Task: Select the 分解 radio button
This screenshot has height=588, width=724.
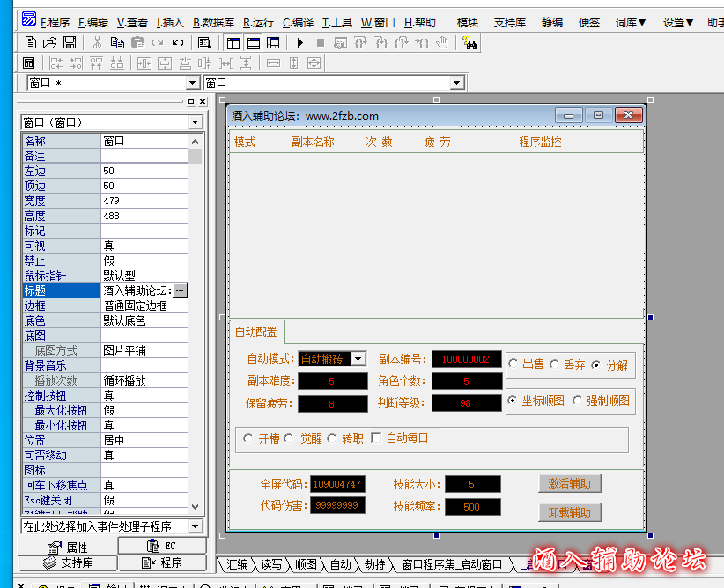Action: point(596,364)
